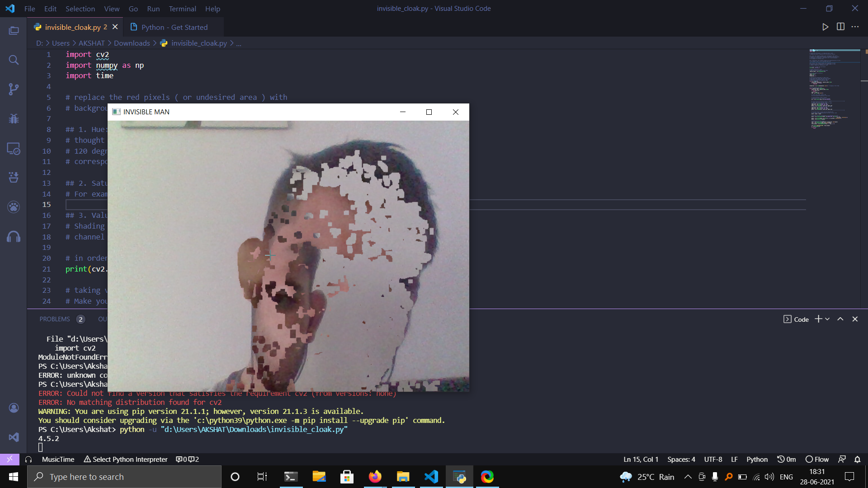Open the Run and Debug view
Viewport: 868px width, 488px height.
point(14,119)
